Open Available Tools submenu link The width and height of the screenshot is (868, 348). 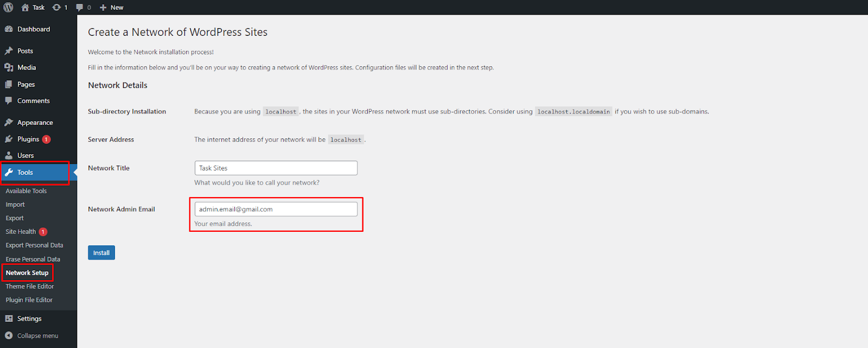(26, 191)
